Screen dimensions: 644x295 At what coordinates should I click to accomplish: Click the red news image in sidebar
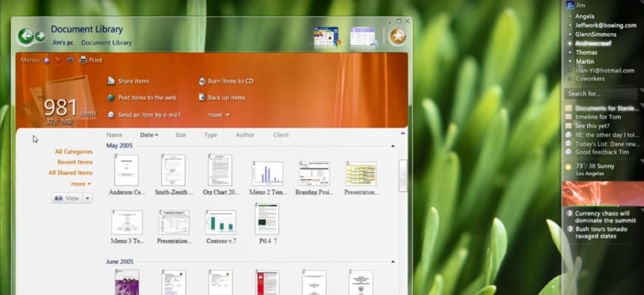[603, 194]
